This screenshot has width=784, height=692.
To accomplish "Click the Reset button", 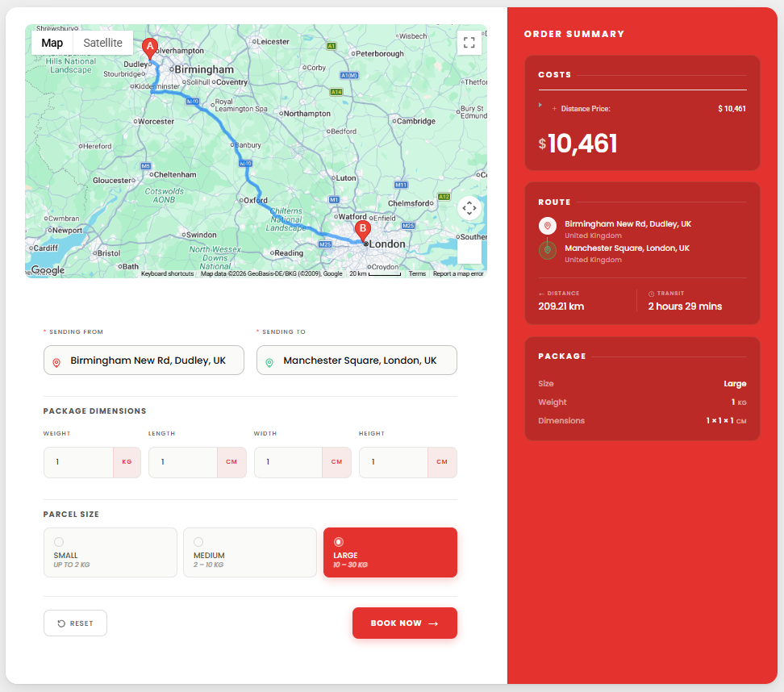I will click(x=75, y=623).
